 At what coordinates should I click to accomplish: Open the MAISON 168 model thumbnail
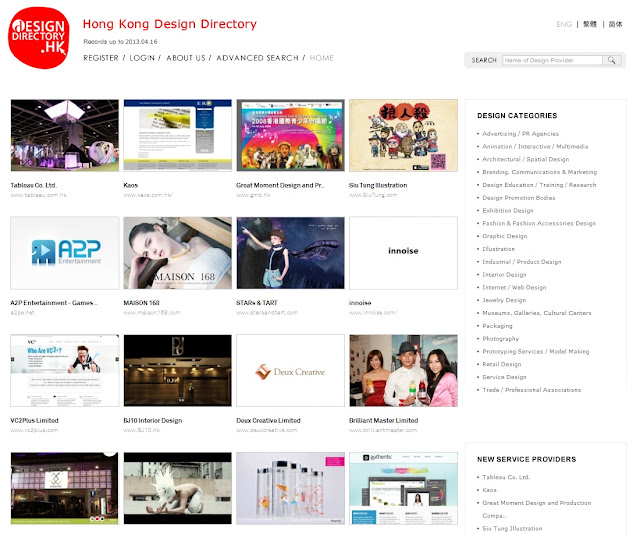coord(178,253)
